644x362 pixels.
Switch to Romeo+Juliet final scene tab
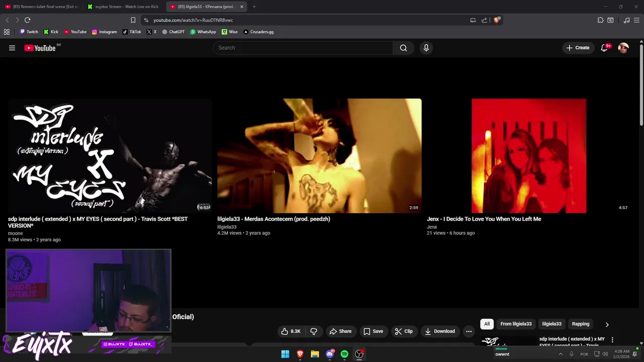point(42,7)
